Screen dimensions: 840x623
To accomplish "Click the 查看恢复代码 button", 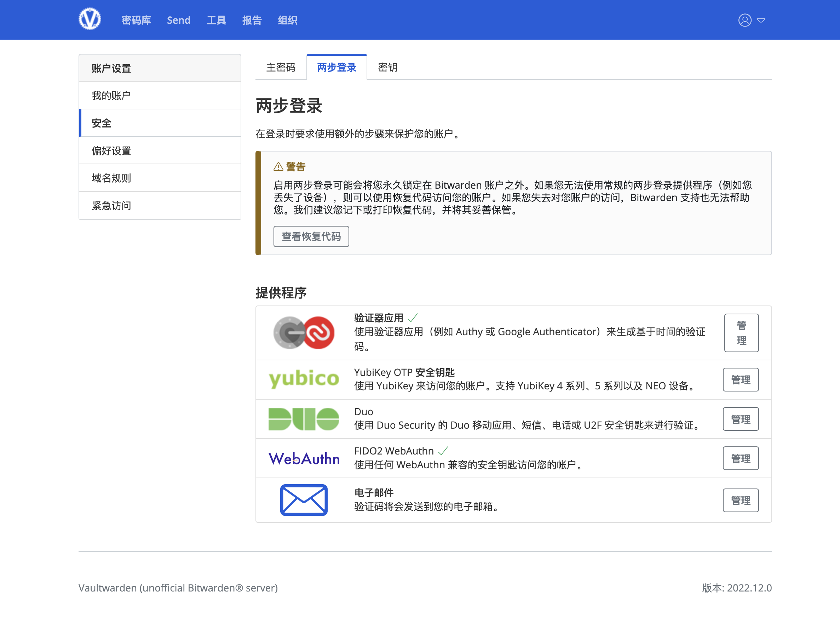I will (311, 236).
